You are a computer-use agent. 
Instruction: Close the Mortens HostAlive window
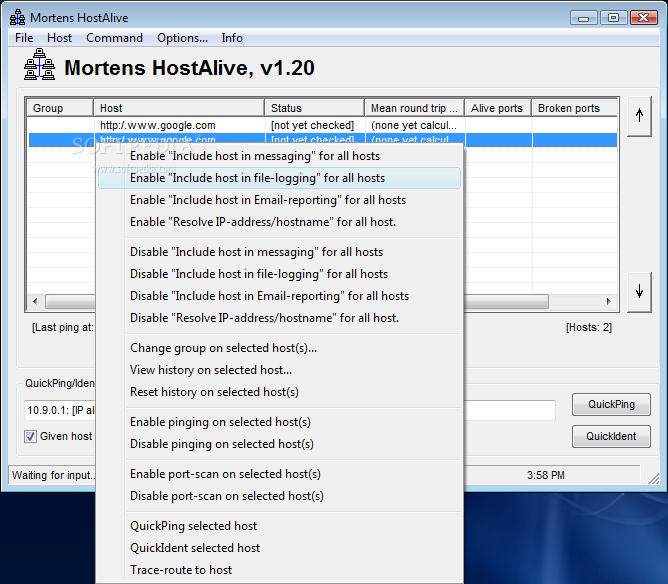coord(644,18)
